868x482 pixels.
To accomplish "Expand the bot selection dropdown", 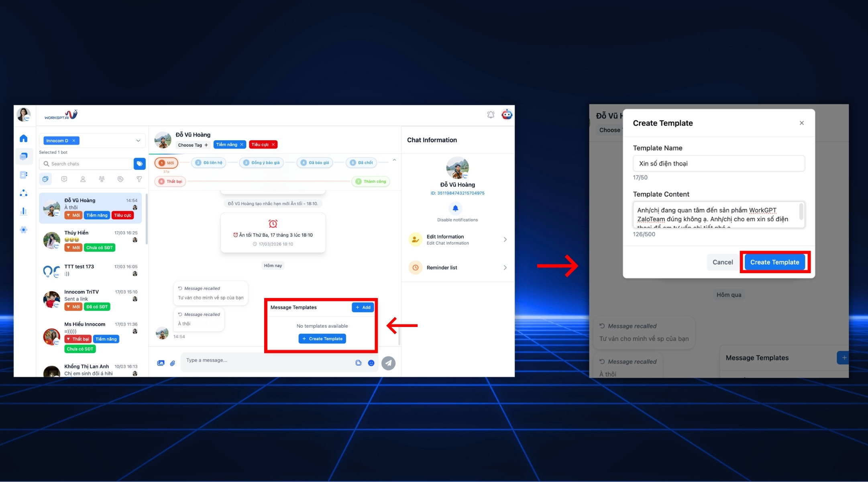I will [138, 141].
